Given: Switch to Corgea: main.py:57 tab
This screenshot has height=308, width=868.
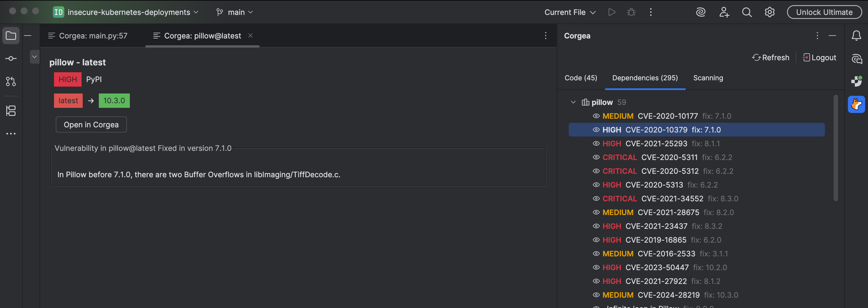Looking at the screenshot, I should point(88,36).
